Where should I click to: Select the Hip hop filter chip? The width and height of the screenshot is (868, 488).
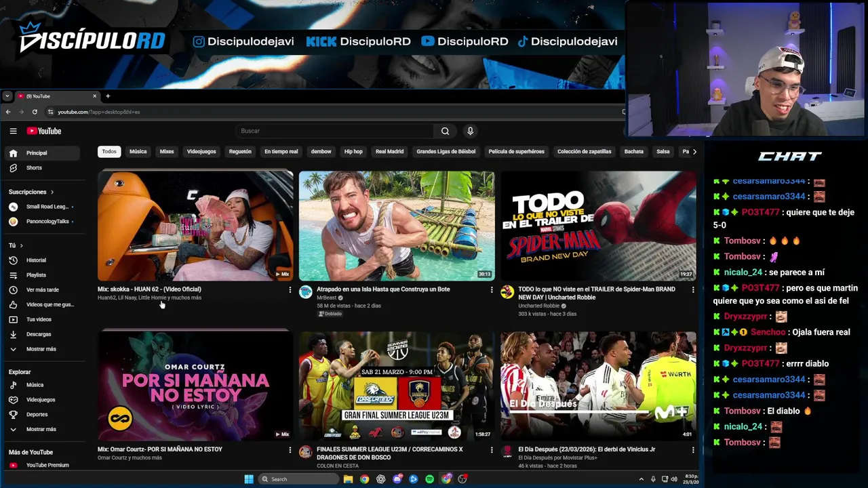tap(353, 152)
